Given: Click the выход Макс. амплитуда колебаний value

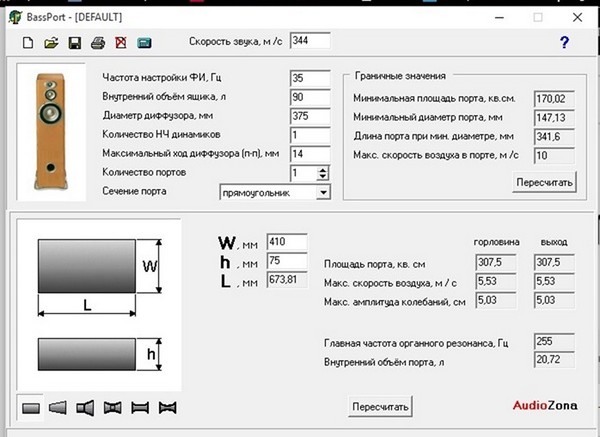Looking at the screenshot, I should pos(554,300).
